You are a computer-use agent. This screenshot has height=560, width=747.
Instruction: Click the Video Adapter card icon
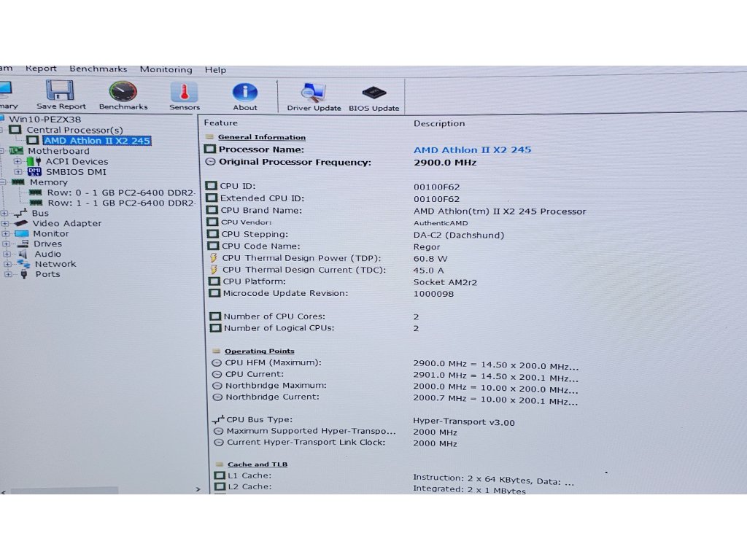click(x=21, y=223)
